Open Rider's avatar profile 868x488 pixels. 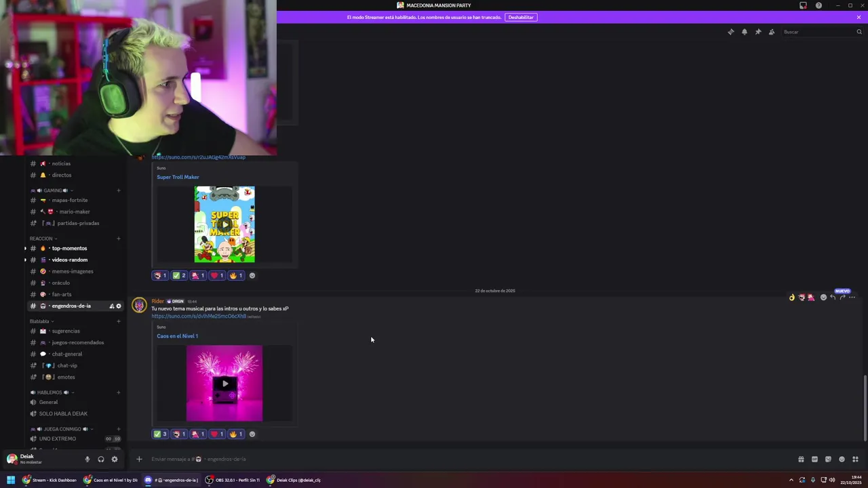coord(139,305)
